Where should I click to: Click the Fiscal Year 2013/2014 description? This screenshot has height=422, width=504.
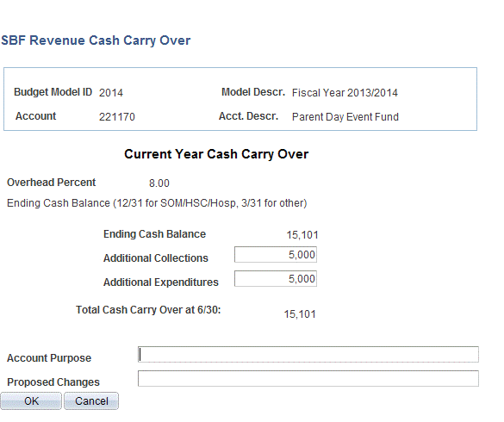point(345,93)
